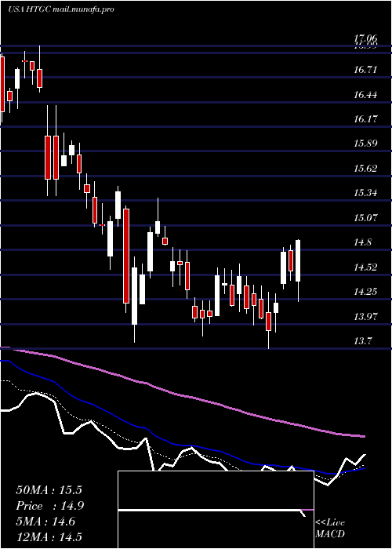Click the 13.7 price axis label
This screenshot has width=392, height=549.
(x=362, y=341)
